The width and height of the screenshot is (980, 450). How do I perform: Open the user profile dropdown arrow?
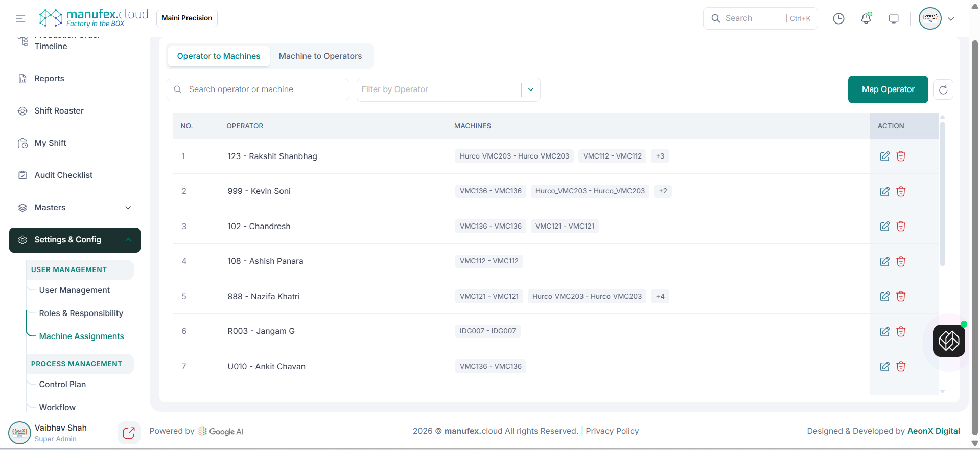951,19
